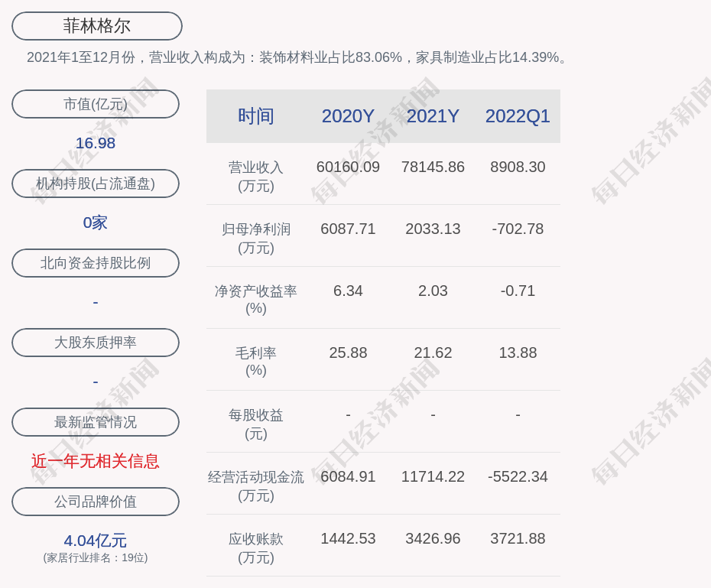711x588 pixels.
Task: Select the 毛利率(%) row label
Action: pos(256,362)
